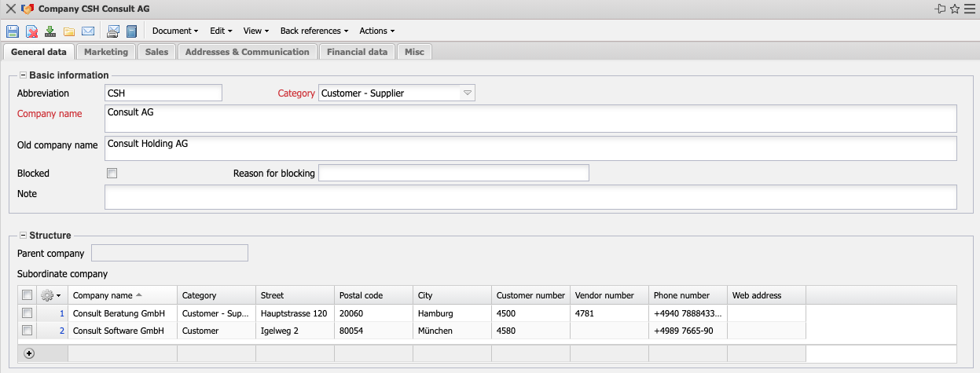Click the Old company name text field
This screenshot has width=980, height=373.
pyautogui.click(x=530, y=148)
